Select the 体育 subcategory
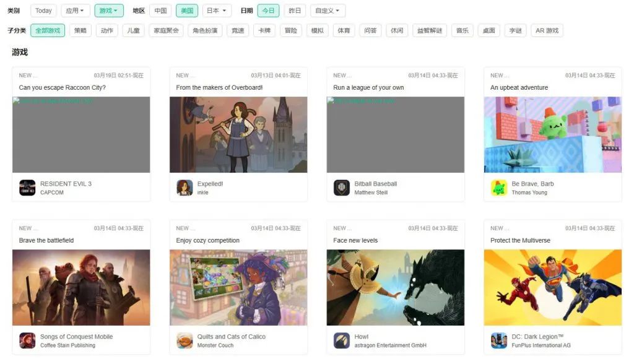The width and height of the screenshot is (634, 364). [344, 30]
